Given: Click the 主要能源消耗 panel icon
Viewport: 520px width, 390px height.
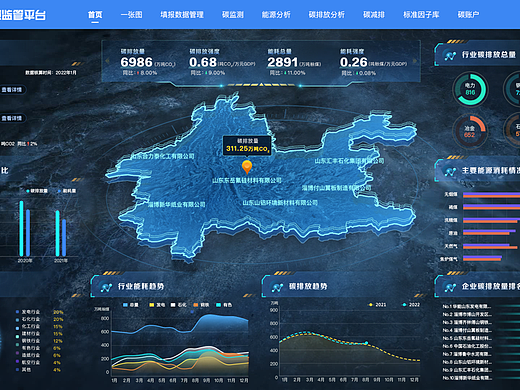Looking at the screenshot, I should (x=450, y=171).
